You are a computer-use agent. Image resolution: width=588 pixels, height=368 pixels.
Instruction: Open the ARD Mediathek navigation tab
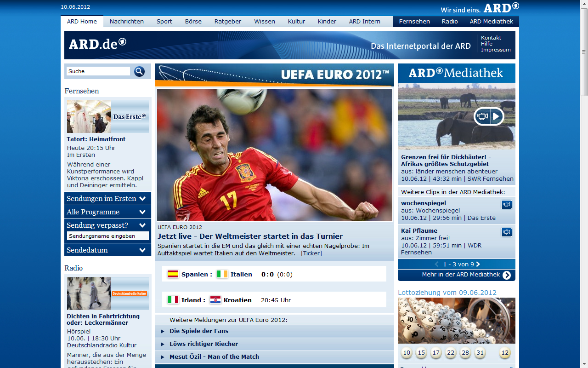tap(492, 22)
